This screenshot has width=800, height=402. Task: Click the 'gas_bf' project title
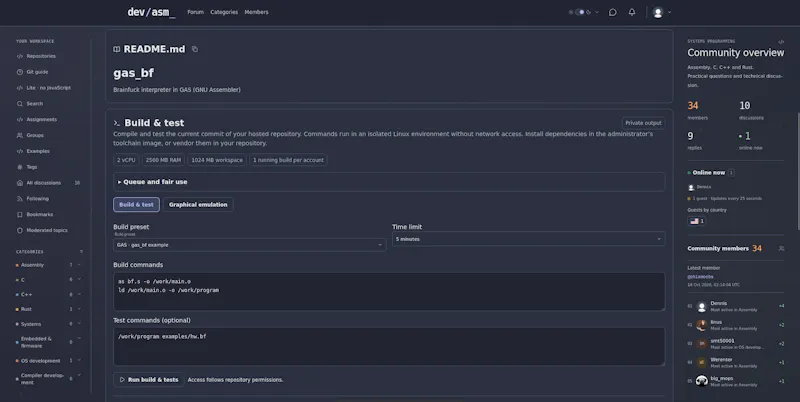[134, 73]
